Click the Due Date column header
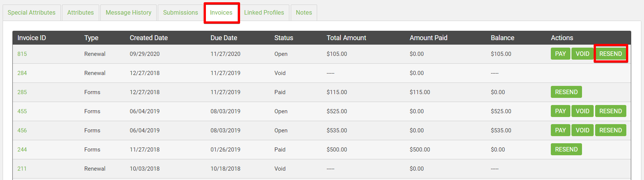This screenshot has height=180, width=644. [x=224, y=38]
